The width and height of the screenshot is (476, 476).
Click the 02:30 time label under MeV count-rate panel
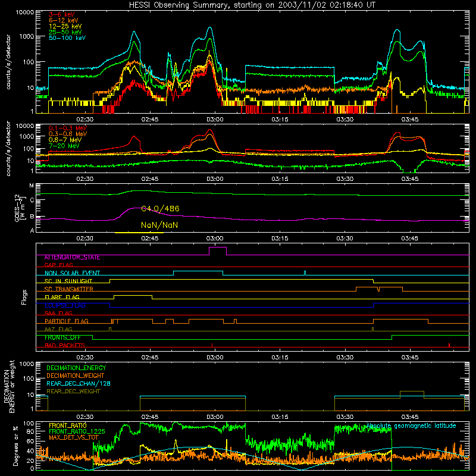click(x=84, y=179)
